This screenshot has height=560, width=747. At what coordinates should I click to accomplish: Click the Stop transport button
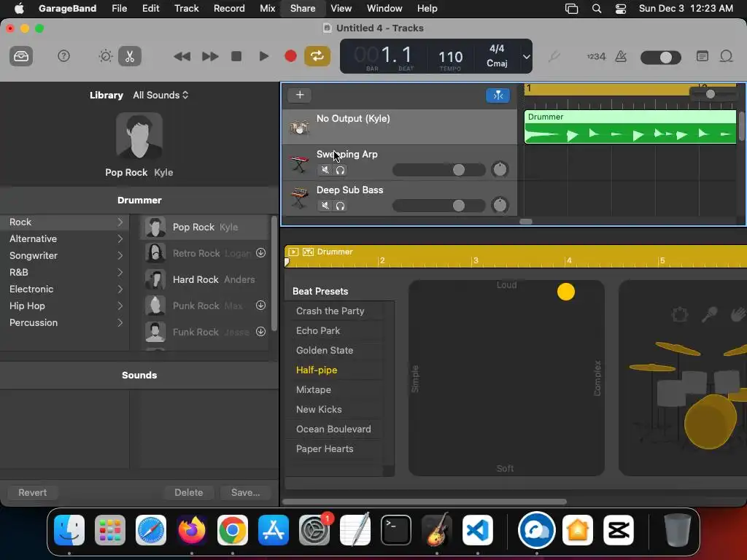pos(236,56)
